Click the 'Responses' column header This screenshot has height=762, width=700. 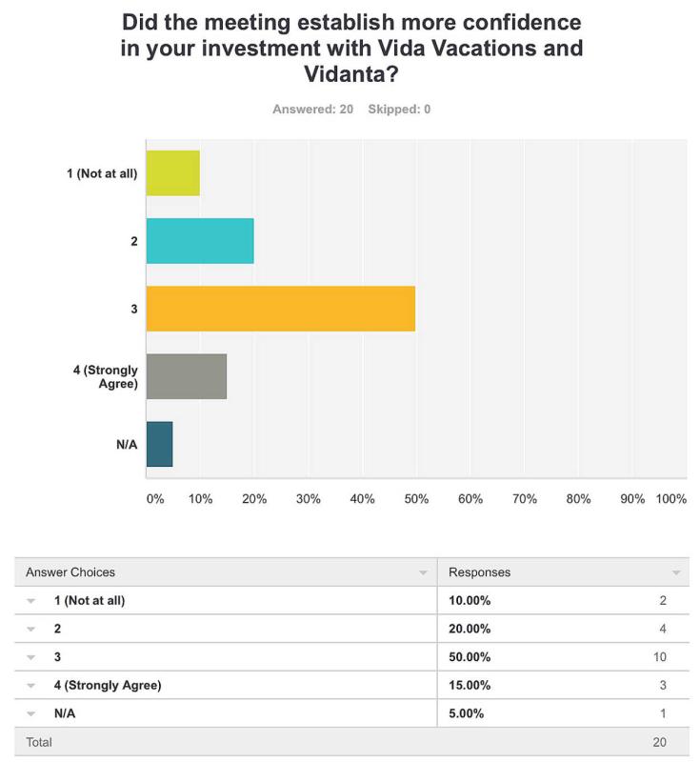(480, 572)
